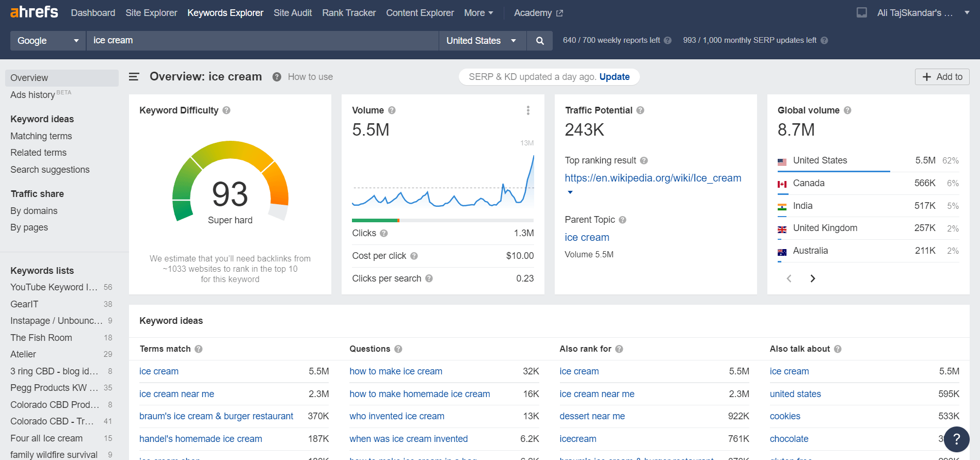Click monthly SERP updates help icon
This screenshot has width=980, height=460.
coord(824,40)
